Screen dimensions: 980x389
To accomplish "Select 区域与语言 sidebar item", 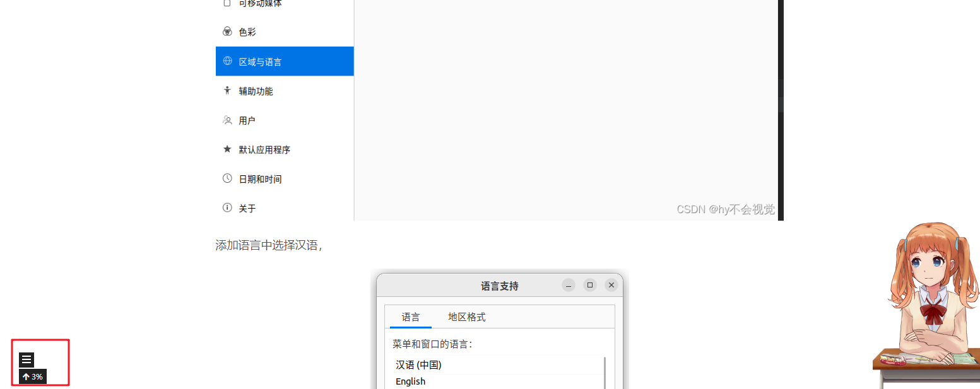I will point(285,61).
